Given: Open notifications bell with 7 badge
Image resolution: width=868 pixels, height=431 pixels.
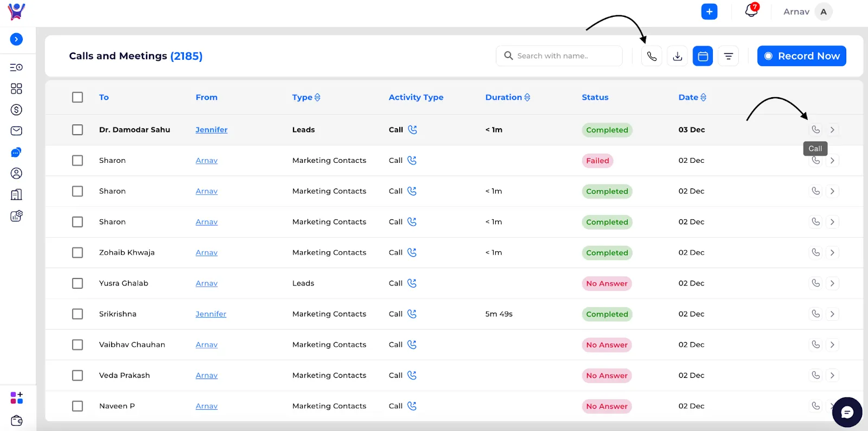Looking at the screenshot, I should coord(751,10).
